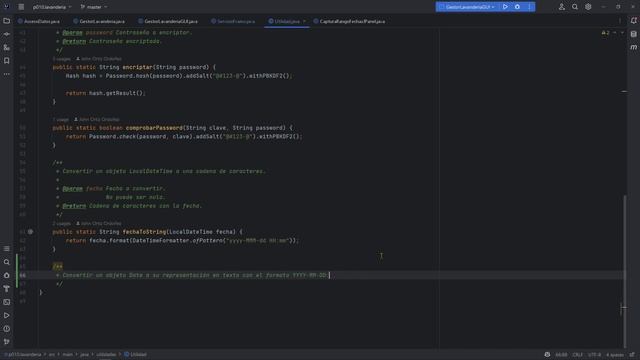
Task: Click the fechaToString method name
Action: click(144, 232)
